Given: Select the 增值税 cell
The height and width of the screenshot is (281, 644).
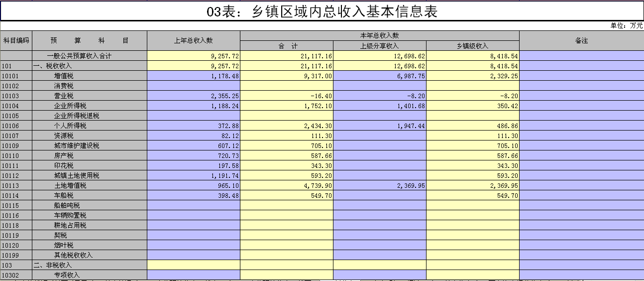Looking at the screenshot, I should click(90, 76).
